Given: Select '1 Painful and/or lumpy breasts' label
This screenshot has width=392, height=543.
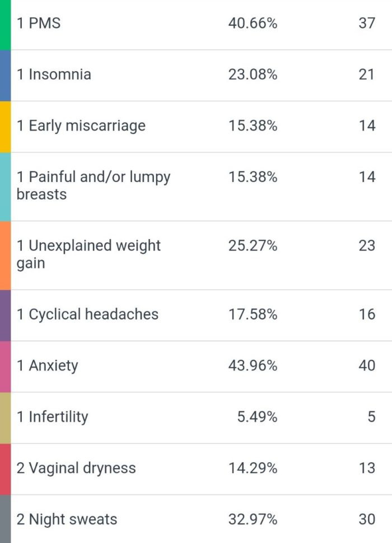Looking at the screenshot, I should coord(94,185).
